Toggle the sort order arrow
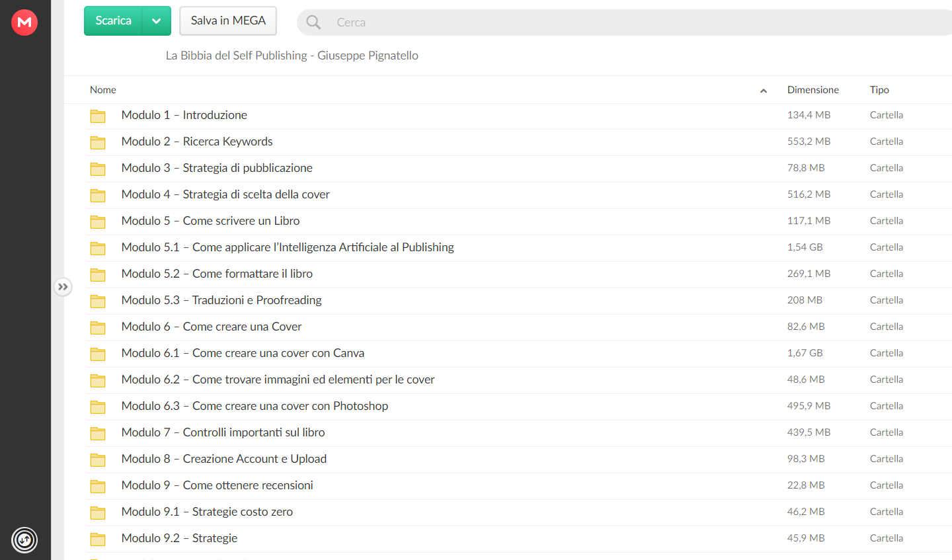The height and width of the screenshot is (560, 952). [764, 91]
